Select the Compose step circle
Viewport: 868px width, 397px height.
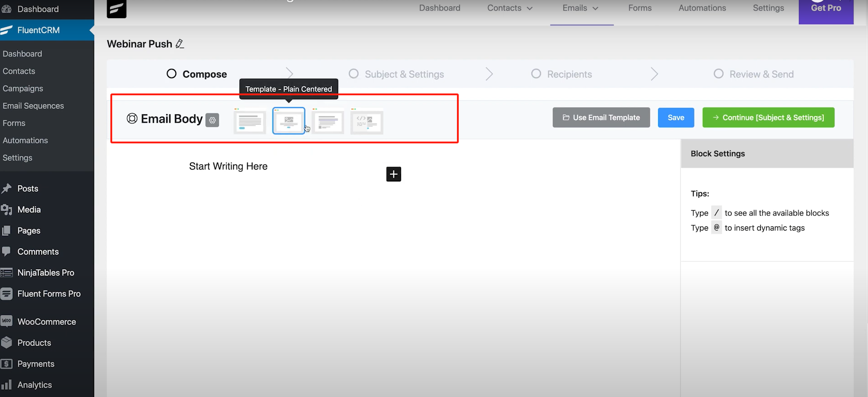172,74
